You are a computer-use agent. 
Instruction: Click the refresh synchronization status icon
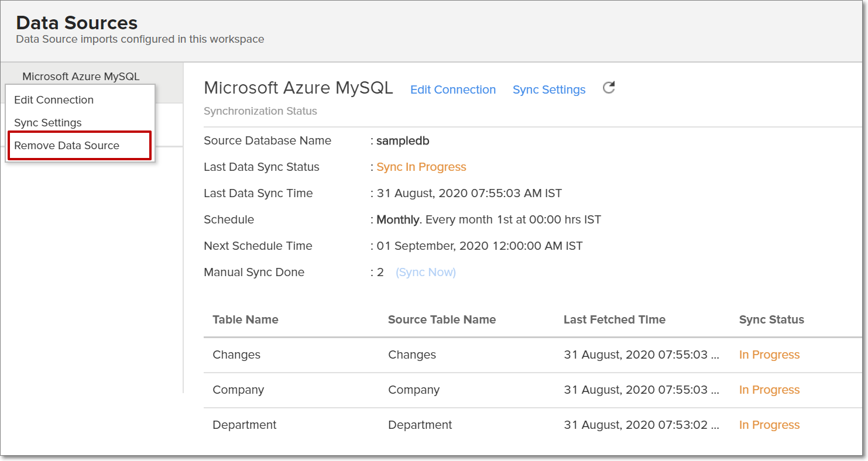coord(608,87)
